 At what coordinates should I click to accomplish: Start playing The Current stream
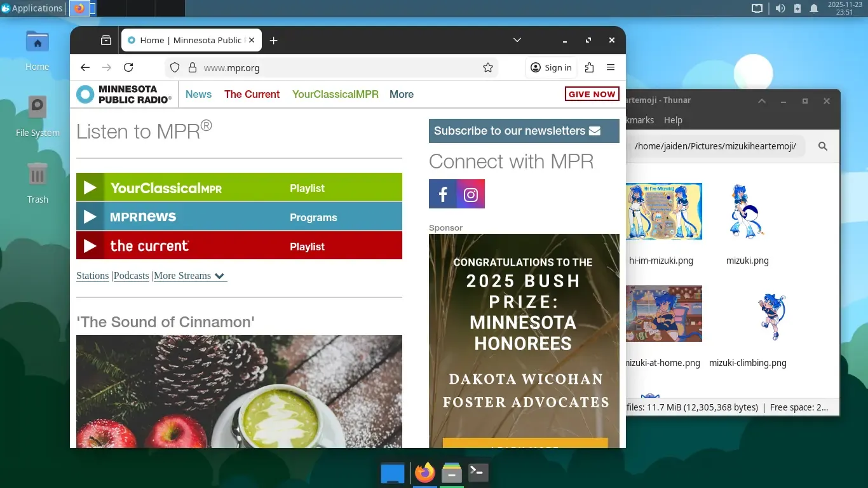tap(90, 246)
